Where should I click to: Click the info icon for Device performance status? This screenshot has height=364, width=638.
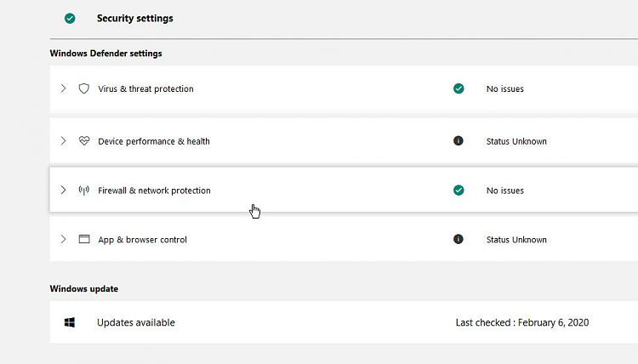[459, 140]
